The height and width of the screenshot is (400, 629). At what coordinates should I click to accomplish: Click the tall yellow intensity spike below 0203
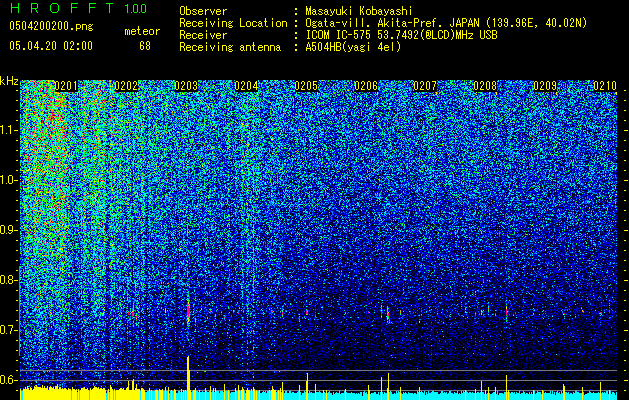coord(188,378)
